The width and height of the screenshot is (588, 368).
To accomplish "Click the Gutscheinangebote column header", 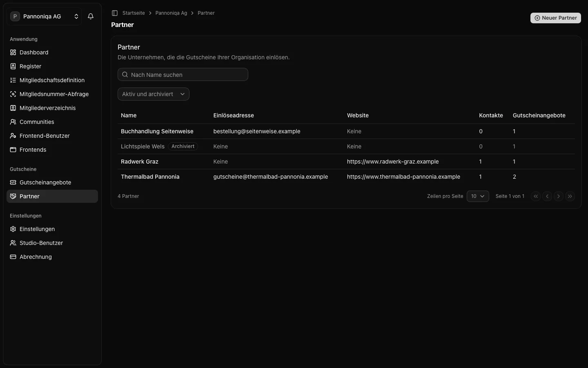I will (539, 115).
